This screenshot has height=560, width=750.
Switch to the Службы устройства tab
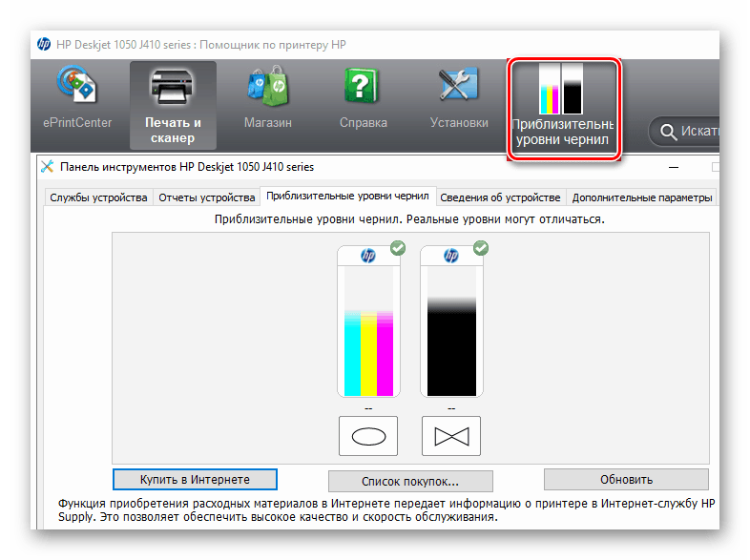(x=98, y=197)
